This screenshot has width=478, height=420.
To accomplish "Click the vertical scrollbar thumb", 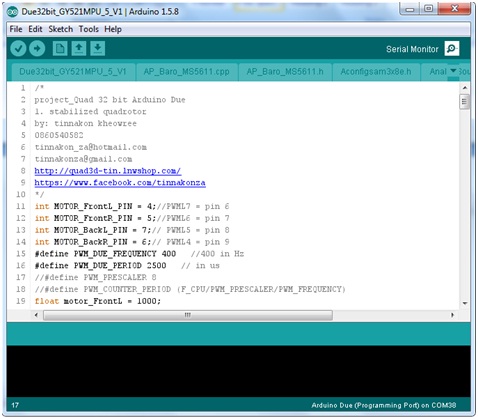I will [464, 102].
